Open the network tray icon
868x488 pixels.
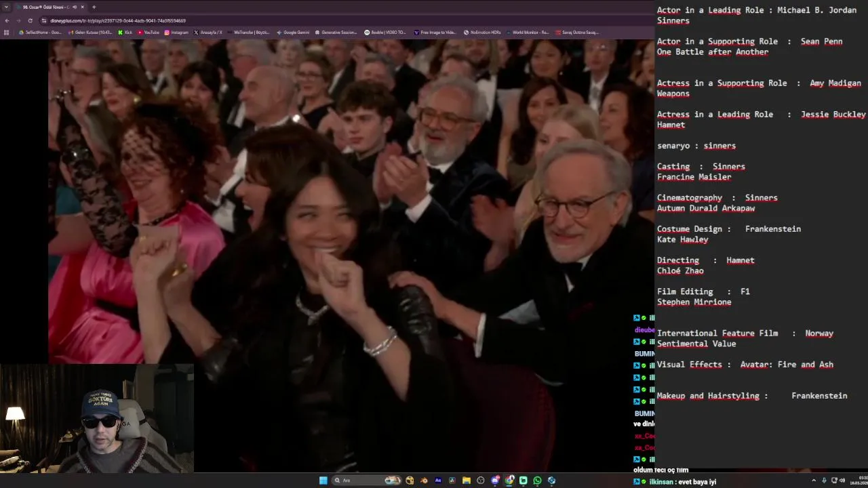pyautogui.click(x=833, y=481)
